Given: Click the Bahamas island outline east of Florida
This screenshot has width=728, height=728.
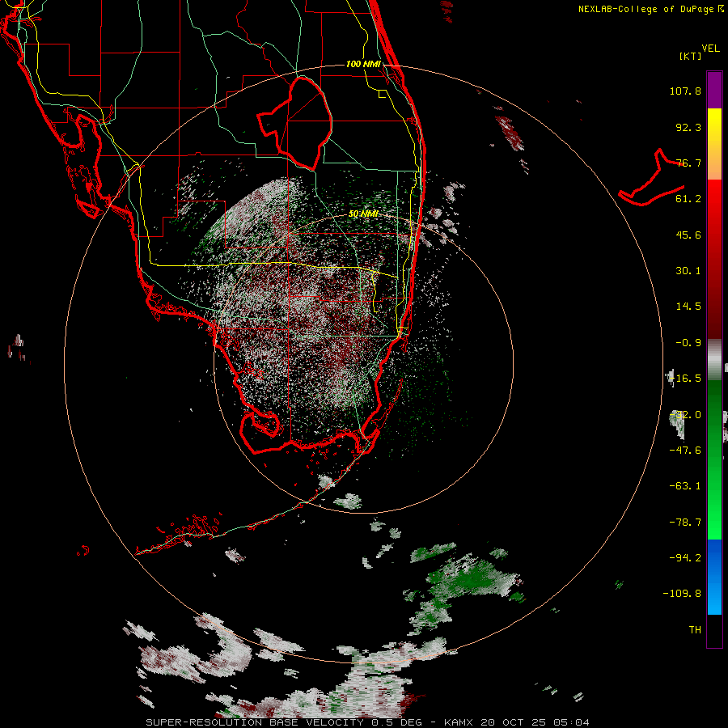Looking at the screenshot, I should [x=652, y=179].
